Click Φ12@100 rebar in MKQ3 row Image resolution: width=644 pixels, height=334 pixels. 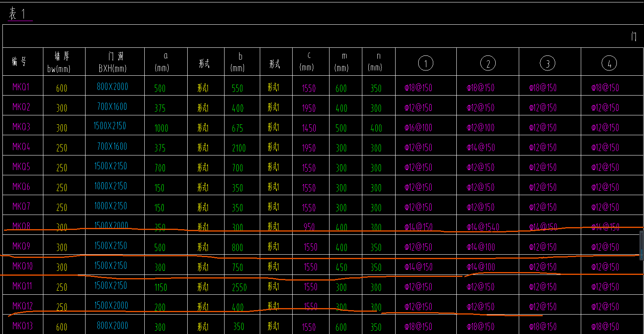480,128
